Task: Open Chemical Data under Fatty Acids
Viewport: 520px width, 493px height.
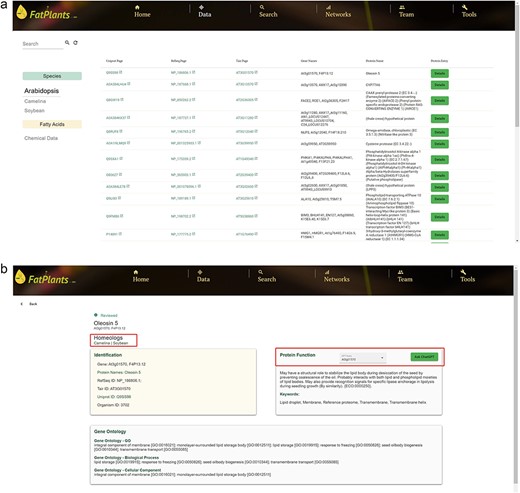Action: tap(41, 138)
